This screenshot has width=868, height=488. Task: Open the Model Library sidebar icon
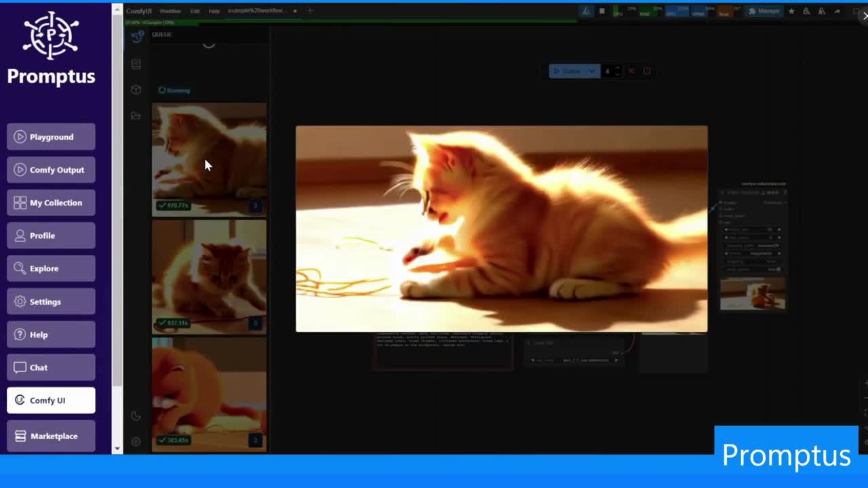pyautogui.click(x=136, y=89)
